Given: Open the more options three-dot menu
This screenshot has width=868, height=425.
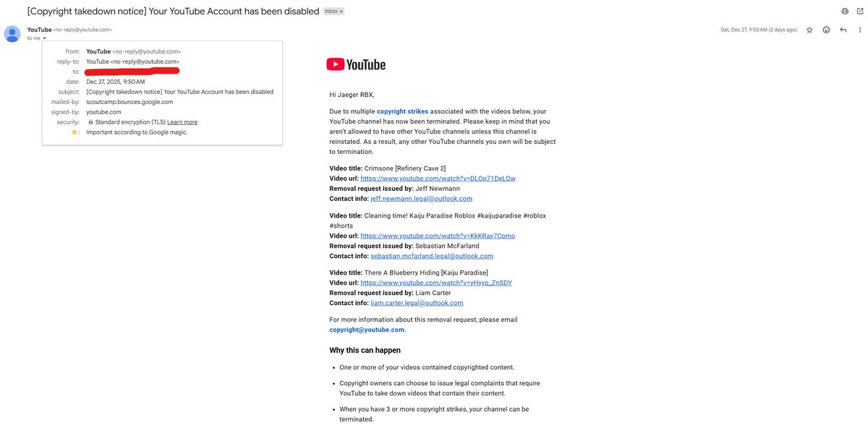Looking at the screenshot, I should pyautogui.click(x=859, y=30).
